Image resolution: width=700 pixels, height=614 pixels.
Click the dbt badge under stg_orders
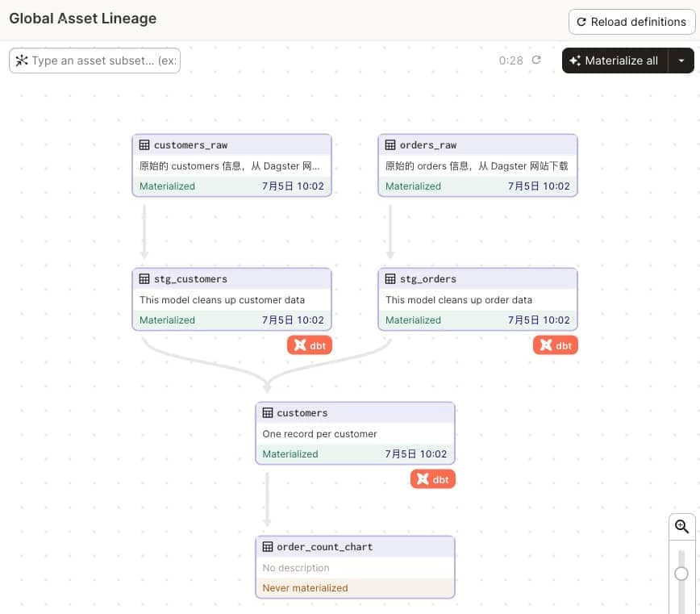(556, 345)
